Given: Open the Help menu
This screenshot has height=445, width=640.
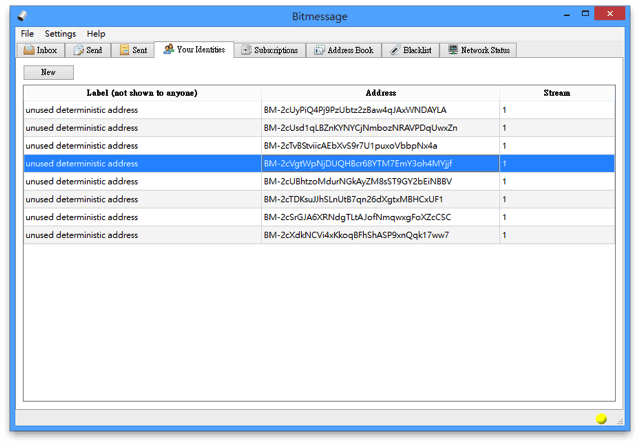Looking at the screenshot, I should pos(95,34).
